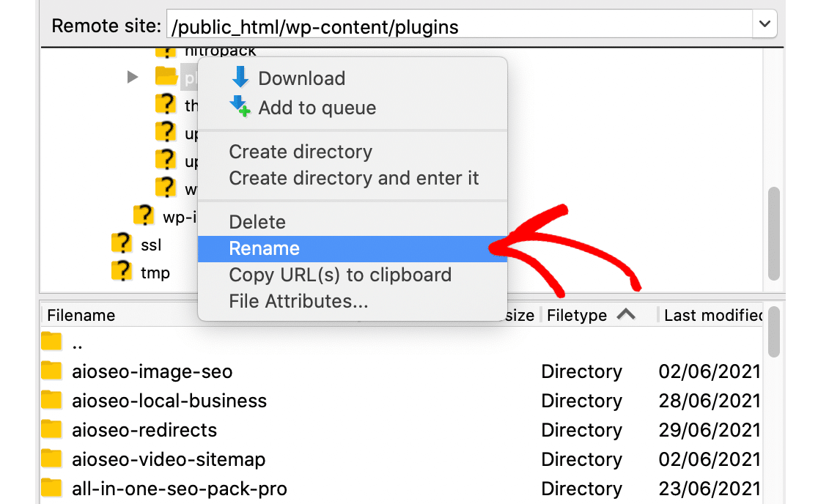Click the question-mark icon next to tmp

coord(122,272)
